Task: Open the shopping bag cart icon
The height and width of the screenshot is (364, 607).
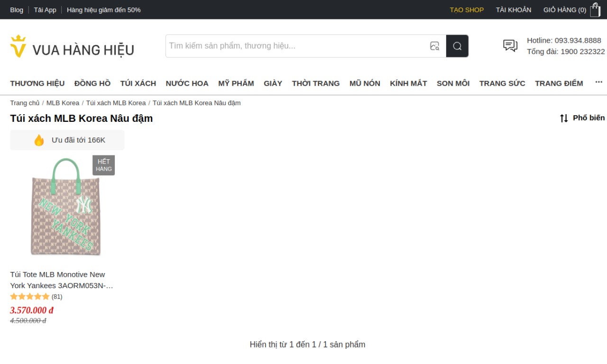Action: [595, 9]
